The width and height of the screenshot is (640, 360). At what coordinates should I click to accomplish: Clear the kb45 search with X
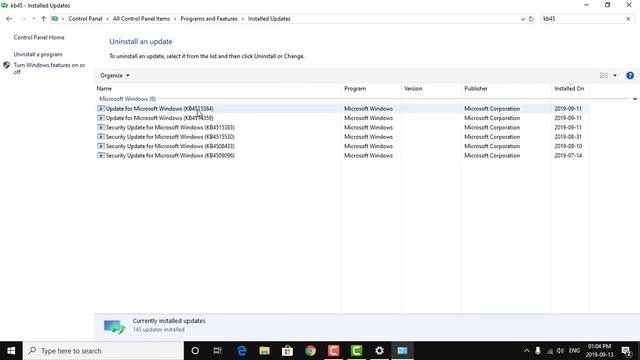tap(628, 19)
